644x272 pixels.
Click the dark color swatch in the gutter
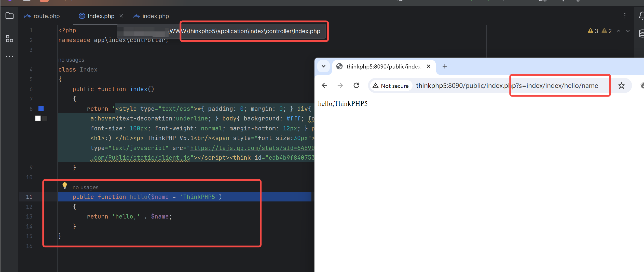(45, 118)
